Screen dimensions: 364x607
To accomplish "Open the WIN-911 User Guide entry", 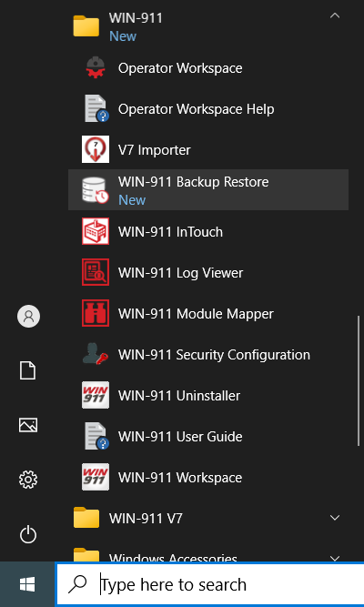I will click(x=208, y=436).
